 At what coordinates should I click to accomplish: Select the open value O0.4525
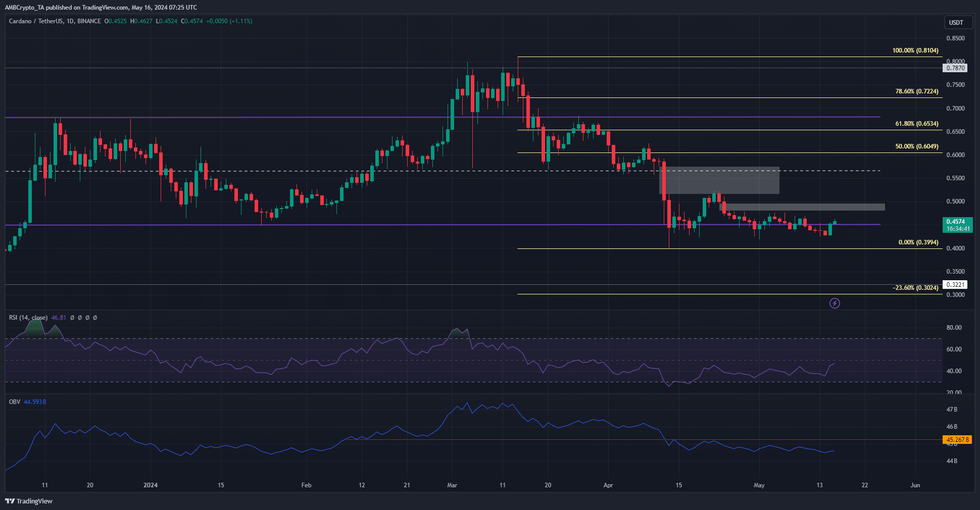coord(116,21)
